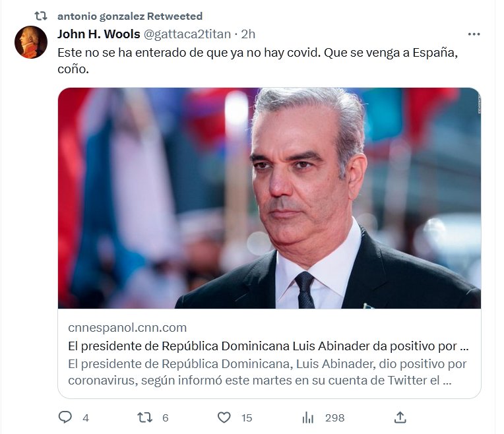
Task: Open John H. Wools profile avatar
Action: coord(31,42)
